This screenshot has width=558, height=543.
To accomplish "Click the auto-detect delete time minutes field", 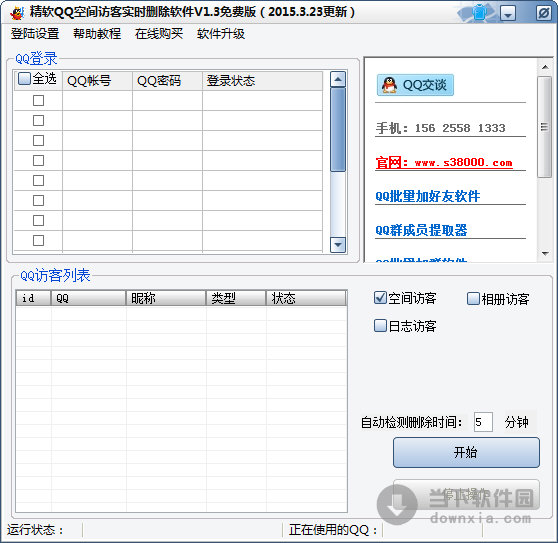I will click(x=483, y=422).
